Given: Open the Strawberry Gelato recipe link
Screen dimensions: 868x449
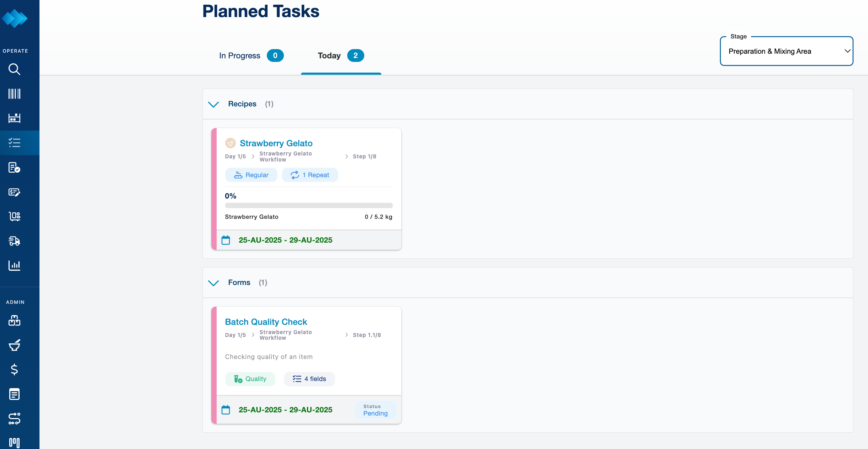Looking at the screenshot, I should pyautogui.click(x=276, y=143).
